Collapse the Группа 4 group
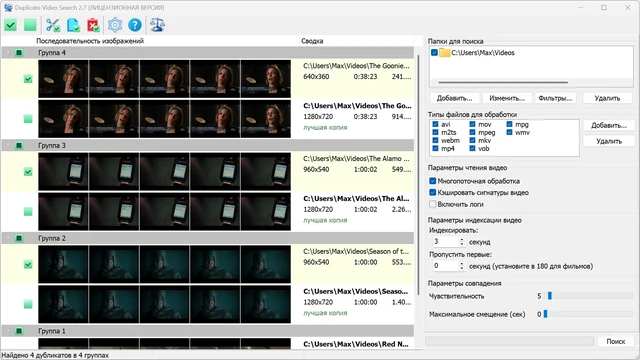Image resolution: width=640 pixels, height=360 pixels. pos(8,53)
